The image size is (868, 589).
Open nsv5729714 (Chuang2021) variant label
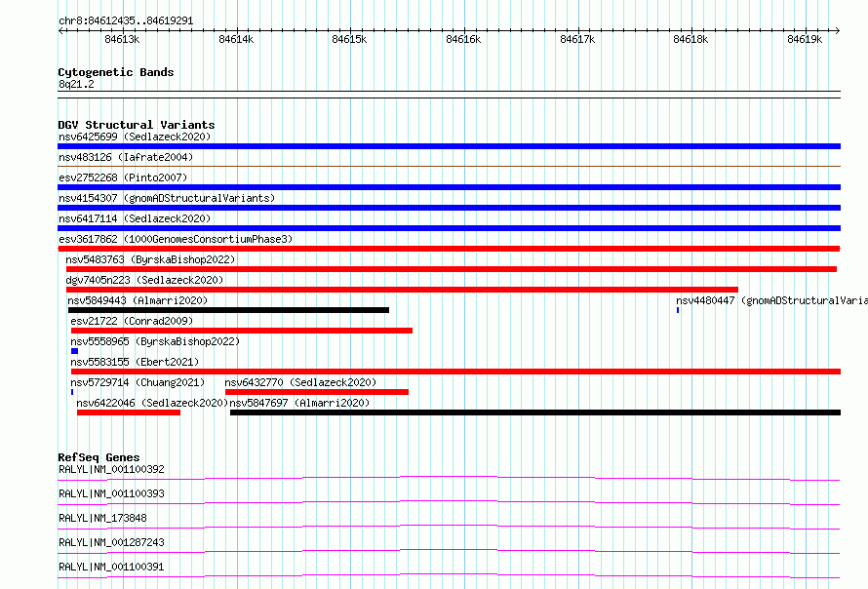pos(138,382)
